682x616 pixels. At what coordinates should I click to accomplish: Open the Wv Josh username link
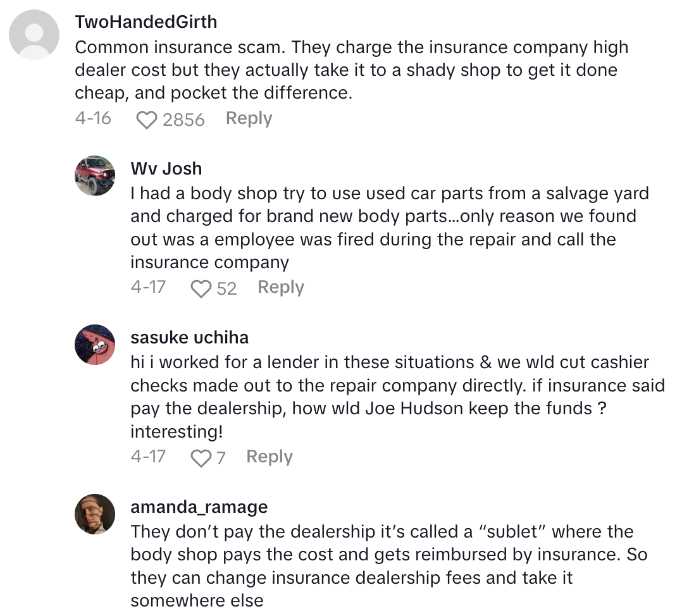click(166, 169)
